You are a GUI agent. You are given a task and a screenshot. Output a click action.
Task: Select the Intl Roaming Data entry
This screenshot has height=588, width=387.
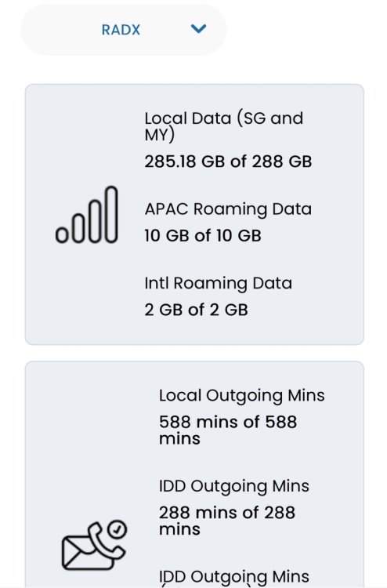pyautogui.click(x=218, y=283)
